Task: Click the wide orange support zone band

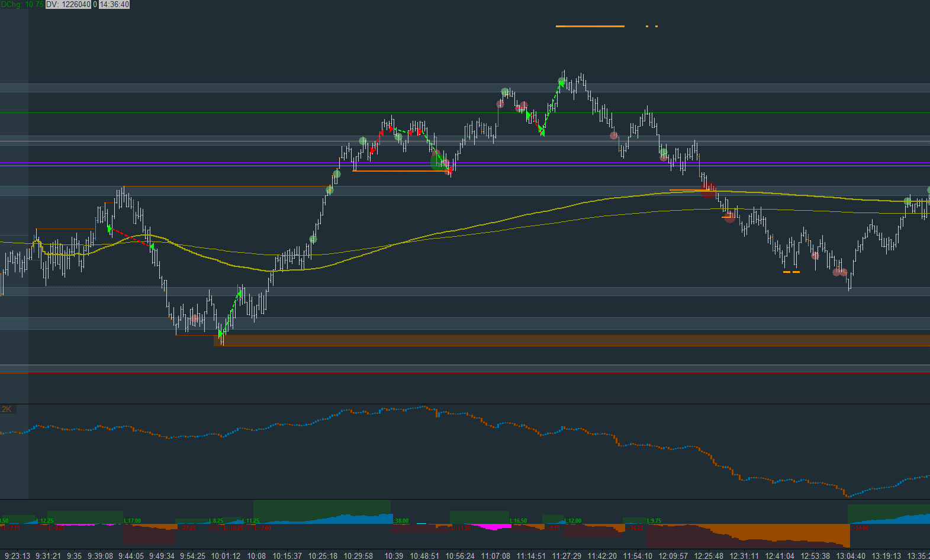Action: tap(572, 340)
